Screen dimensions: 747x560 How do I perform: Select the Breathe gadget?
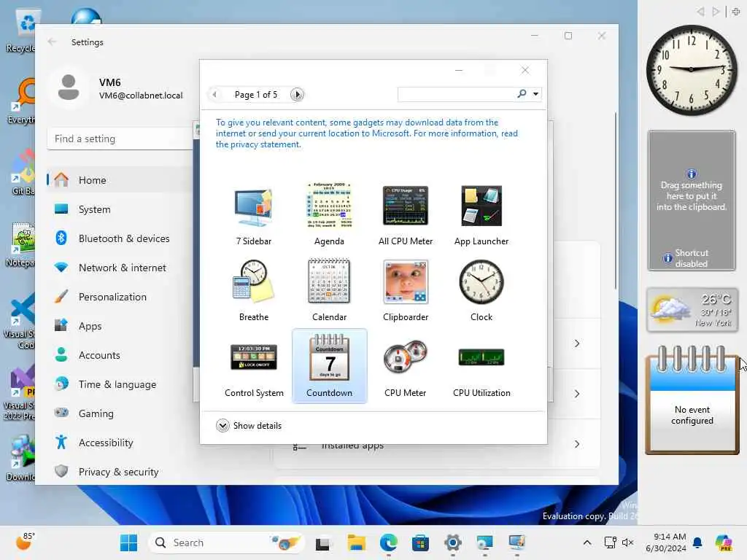[253, 290]
